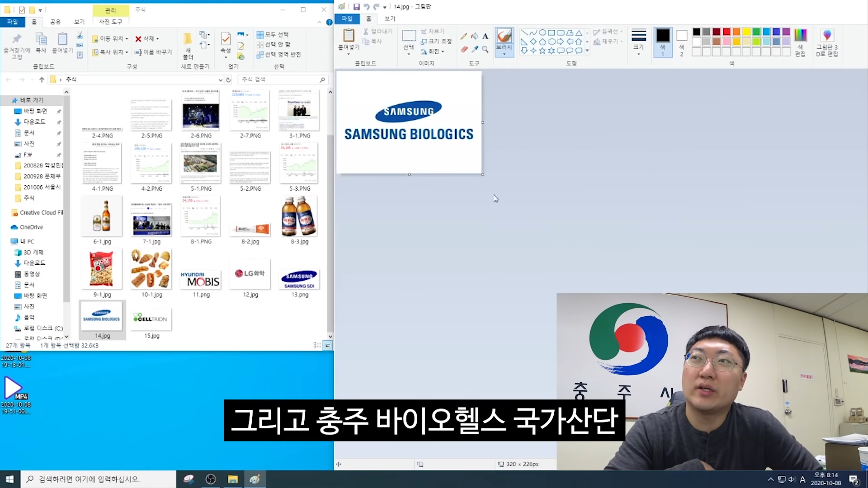Click the rectangular Select tool in Paint
The height and width of the screenshot is (488, 868).
pos(409,36)
